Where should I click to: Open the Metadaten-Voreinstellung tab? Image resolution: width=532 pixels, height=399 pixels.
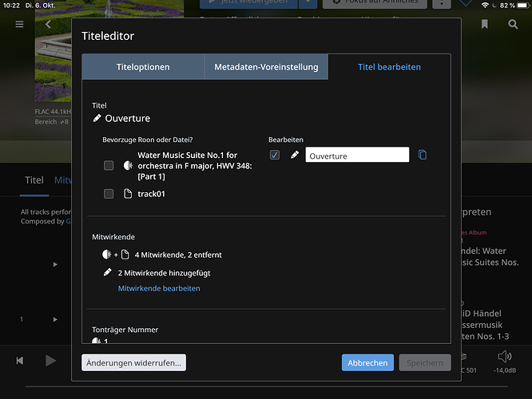[266, 67]
